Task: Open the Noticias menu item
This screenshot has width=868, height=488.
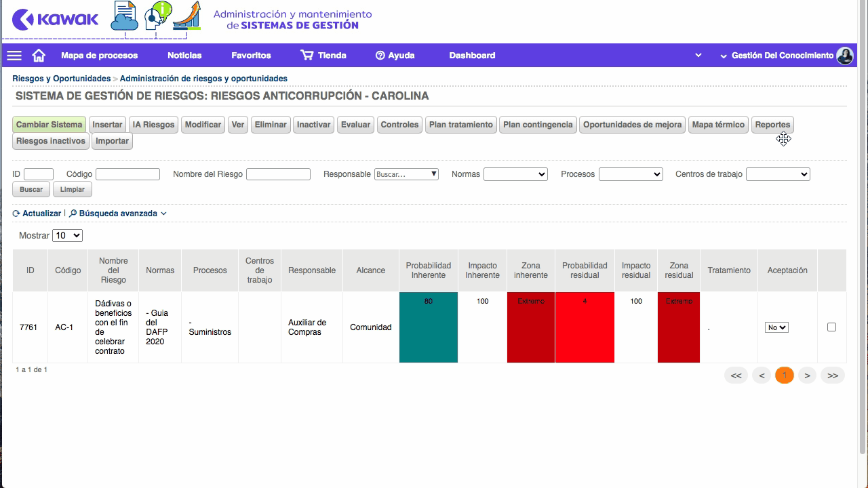Action: pyautogui.click(x=184, y=56)
